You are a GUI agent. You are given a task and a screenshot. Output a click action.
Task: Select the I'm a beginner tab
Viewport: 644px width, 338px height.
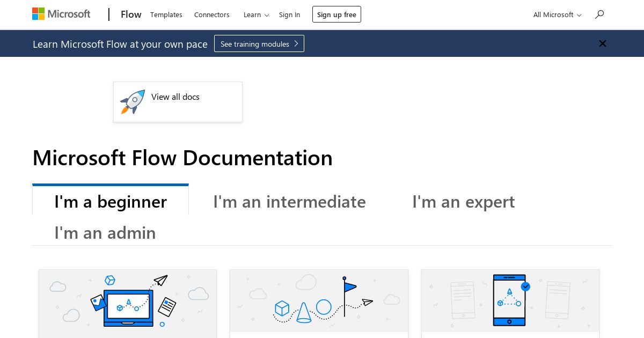[111, 201]
